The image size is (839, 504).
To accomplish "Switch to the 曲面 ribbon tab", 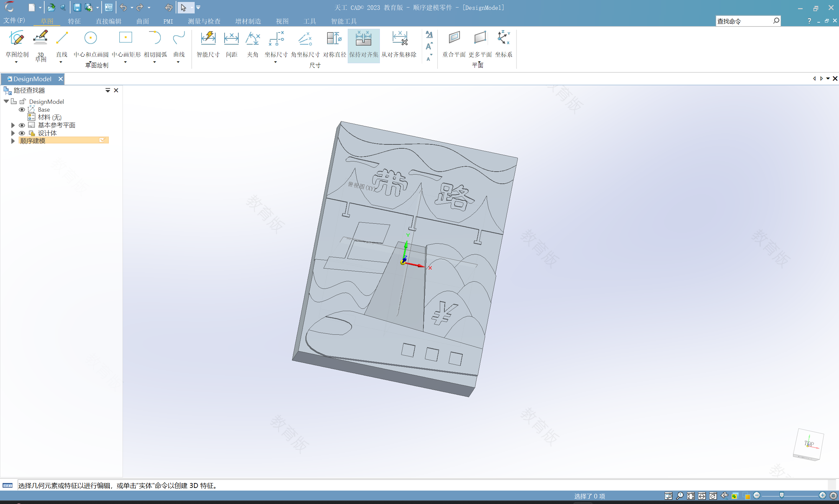I will click(x=143, y=21).
